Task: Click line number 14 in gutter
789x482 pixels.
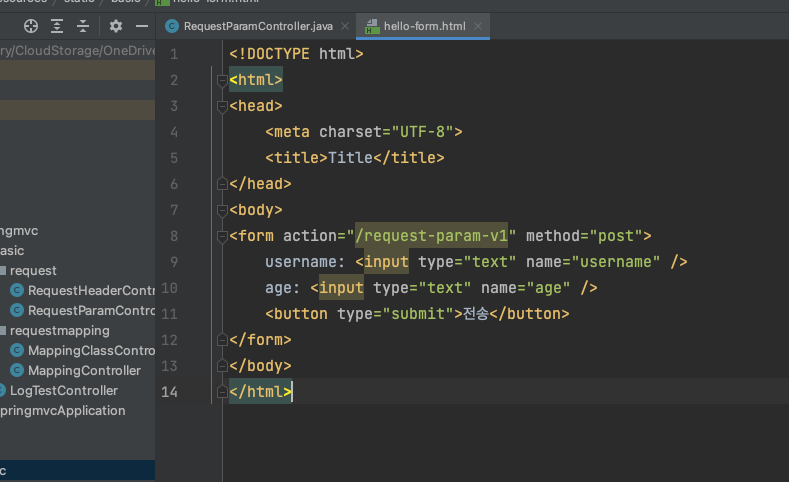Action: pos(169,392)
